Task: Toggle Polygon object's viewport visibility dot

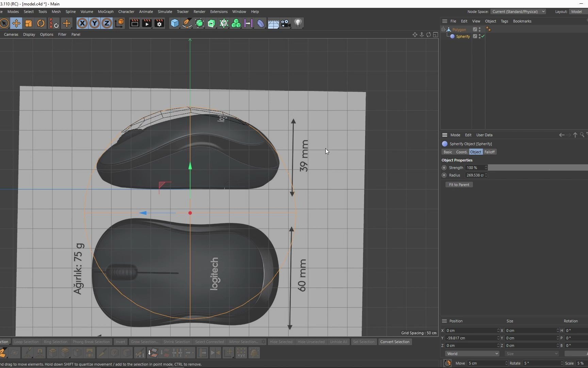Action: pyautogui.click(x=480, y=28)
